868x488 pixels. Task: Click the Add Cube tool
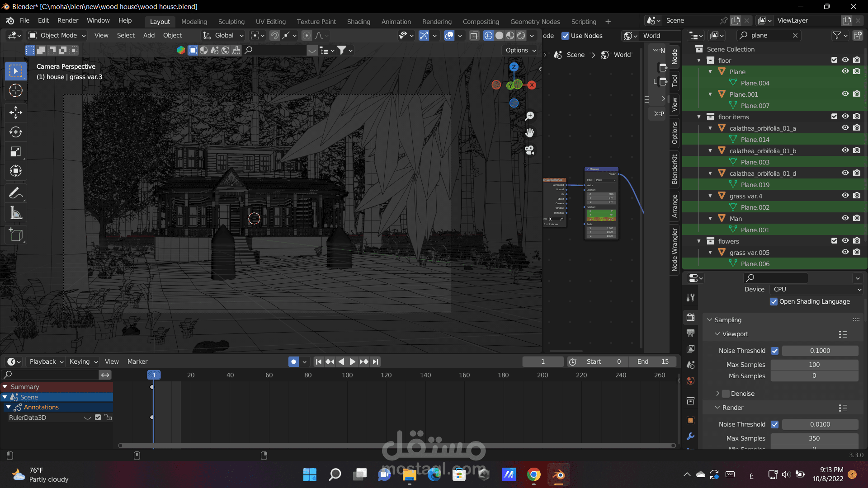(x=16, y=235)
